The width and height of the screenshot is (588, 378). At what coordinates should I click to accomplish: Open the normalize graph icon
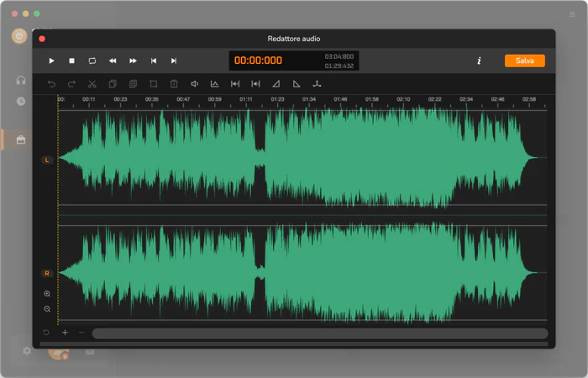214,84
